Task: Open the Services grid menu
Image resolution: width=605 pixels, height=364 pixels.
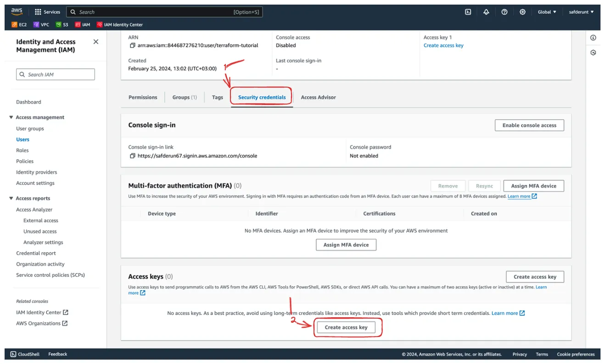Action: 47,12
